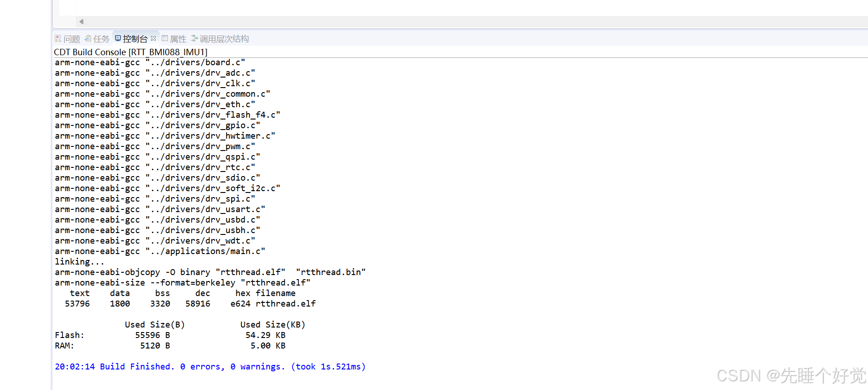Click the dec total value 58916
Screen dimensions: 868x390
coord(198,304)
